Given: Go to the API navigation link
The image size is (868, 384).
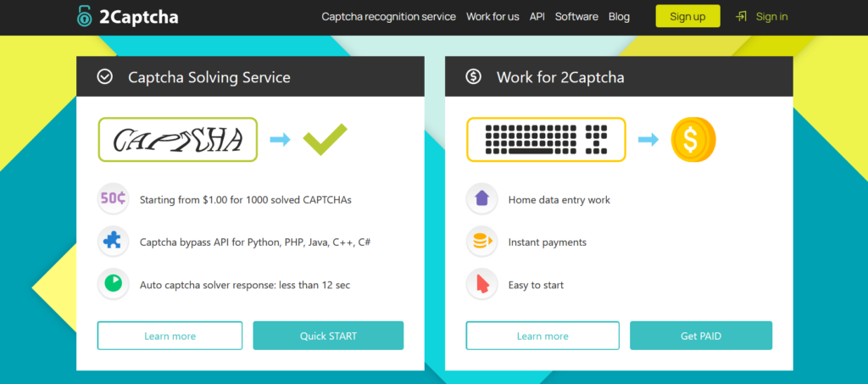Looking at the screenshot, I should point(537,17).
